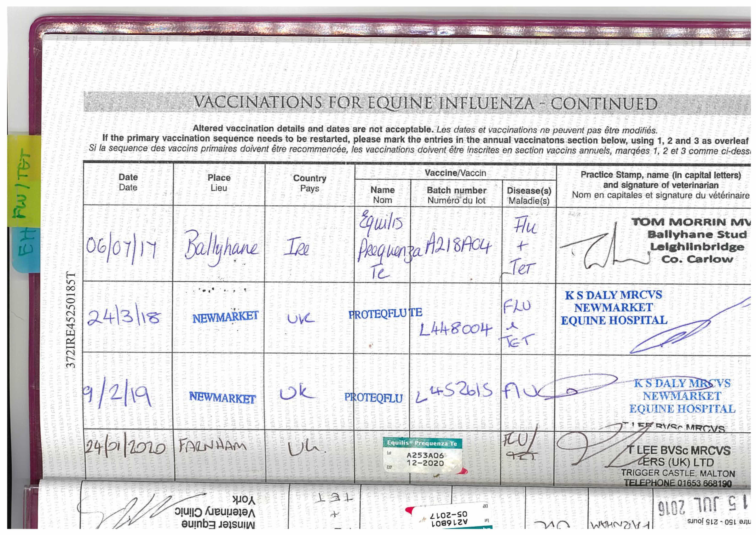
Task: Click the vertical passport number 372IRE45250185T
Action: click(71, 320)
